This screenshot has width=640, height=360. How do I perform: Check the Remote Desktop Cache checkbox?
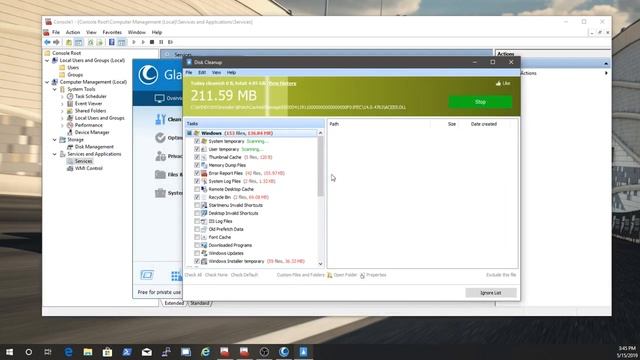click(x=197, y=189)
